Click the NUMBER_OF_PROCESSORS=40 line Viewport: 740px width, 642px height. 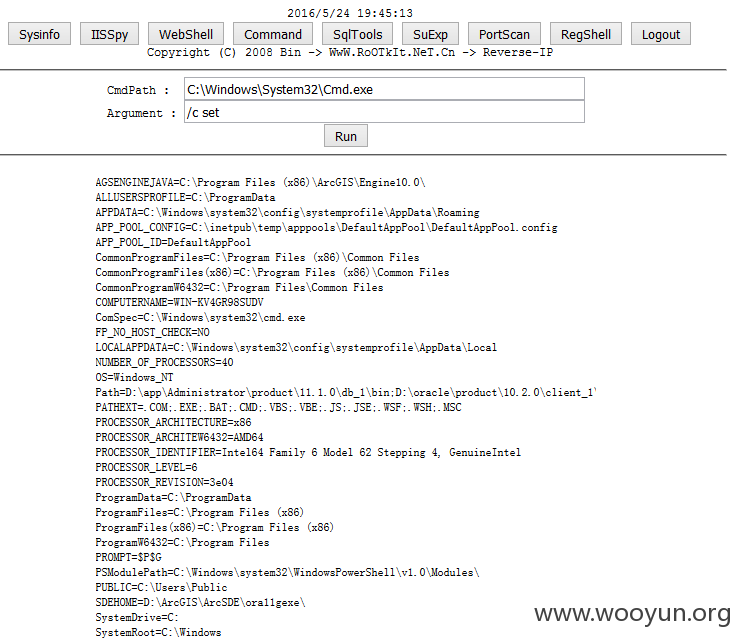pos(164,363)
